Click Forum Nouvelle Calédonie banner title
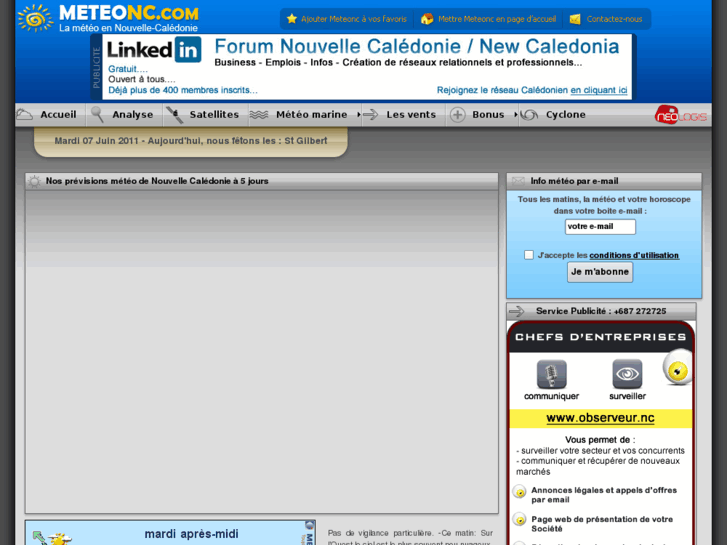 417,46
